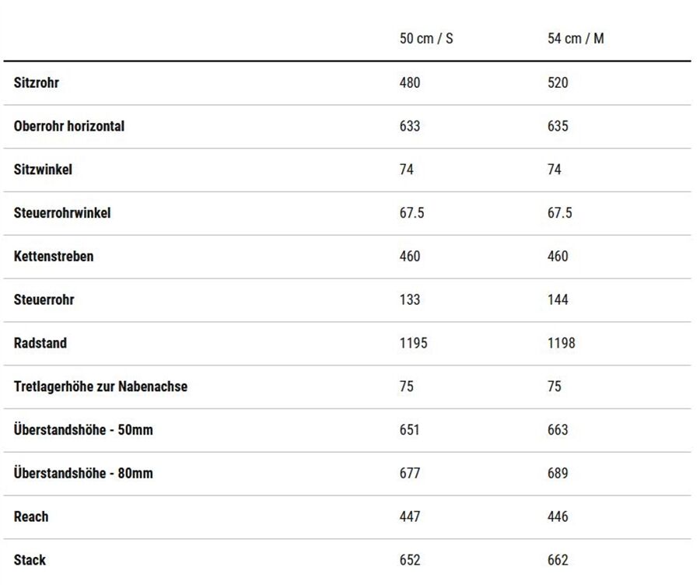Select the Überstandshöhe - 50mm label
The image size is (700, 588).
coord(83,429)
